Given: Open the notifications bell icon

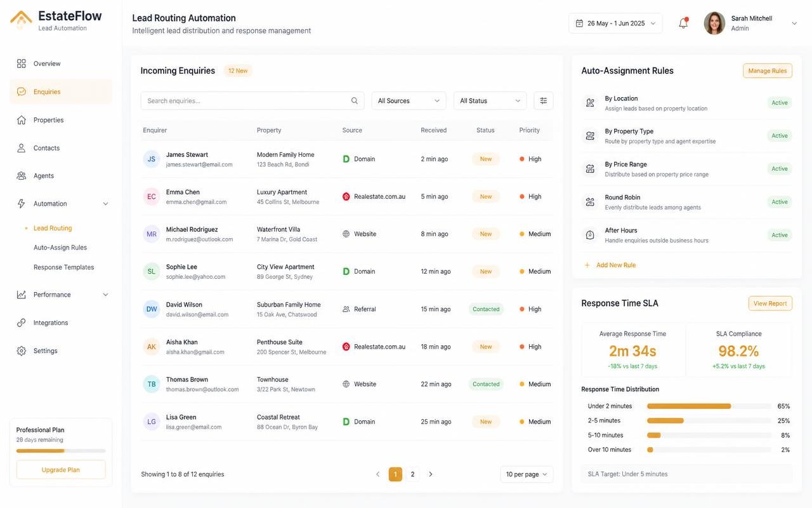Looking at the screenshot, I should coord(683,23).
